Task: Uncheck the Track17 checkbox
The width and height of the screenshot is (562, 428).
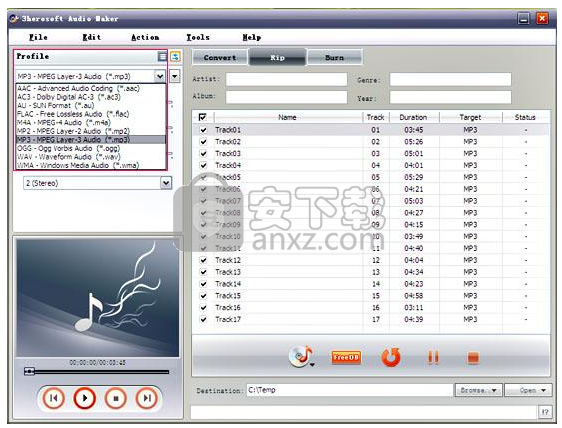Action: point(203,319)
